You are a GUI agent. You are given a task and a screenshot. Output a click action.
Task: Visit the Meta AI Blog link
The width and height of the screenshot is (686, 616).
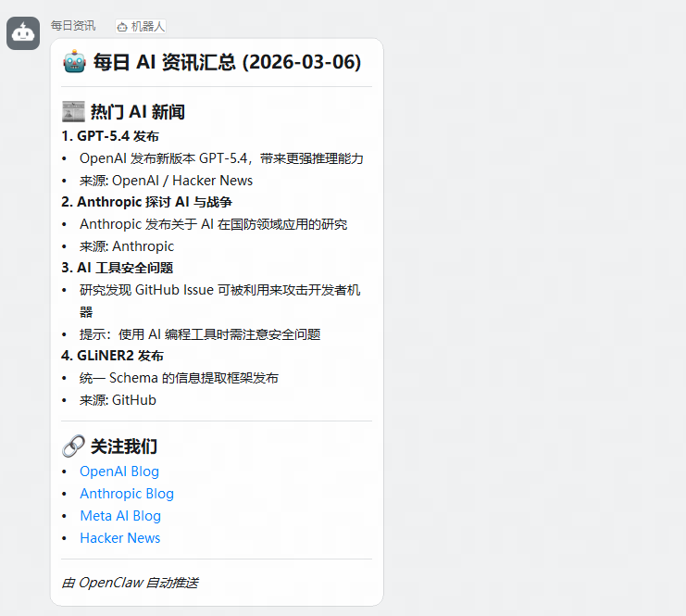[120, 516]
